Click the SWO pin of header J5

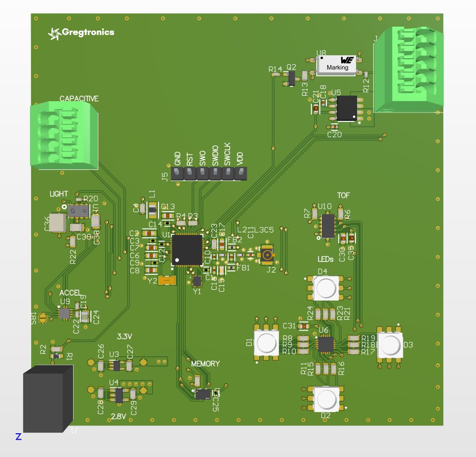coord(202,174)
